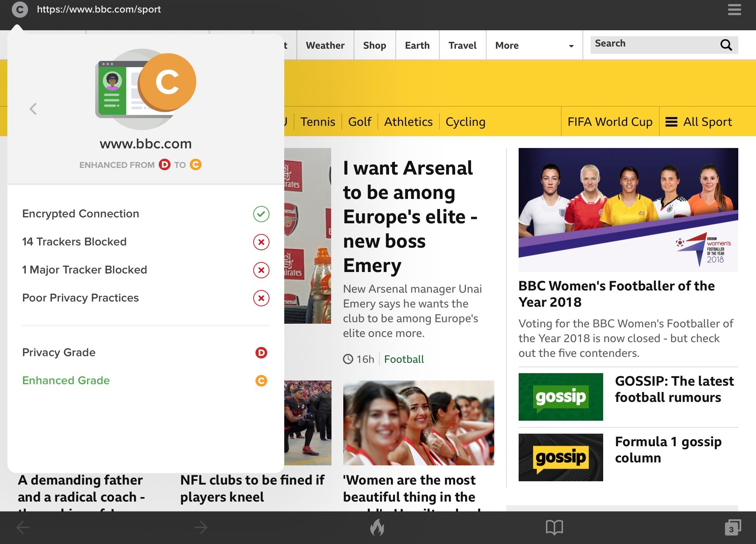
Task: Open bookmarks book icon in bottom toolbar
Action: click(x=554, y=527)
